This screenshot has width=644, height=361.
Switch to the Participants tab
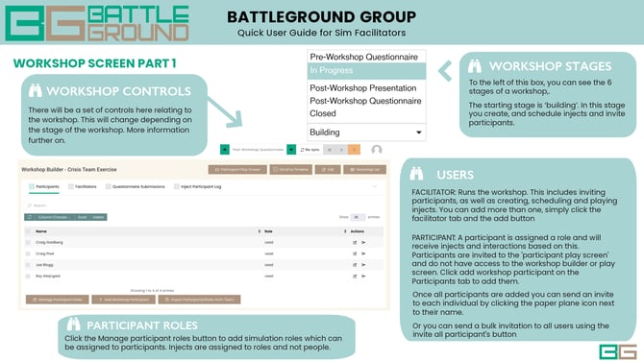tap(44, 186)
